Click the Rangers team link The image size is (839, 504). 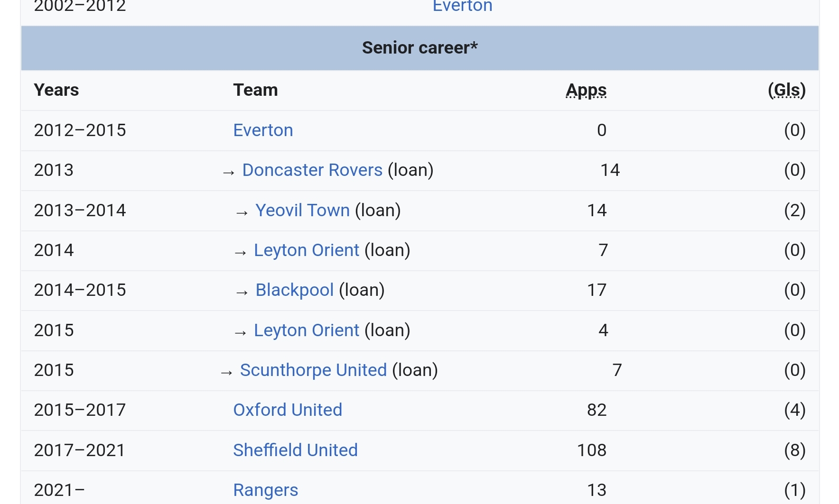(265, 490)
